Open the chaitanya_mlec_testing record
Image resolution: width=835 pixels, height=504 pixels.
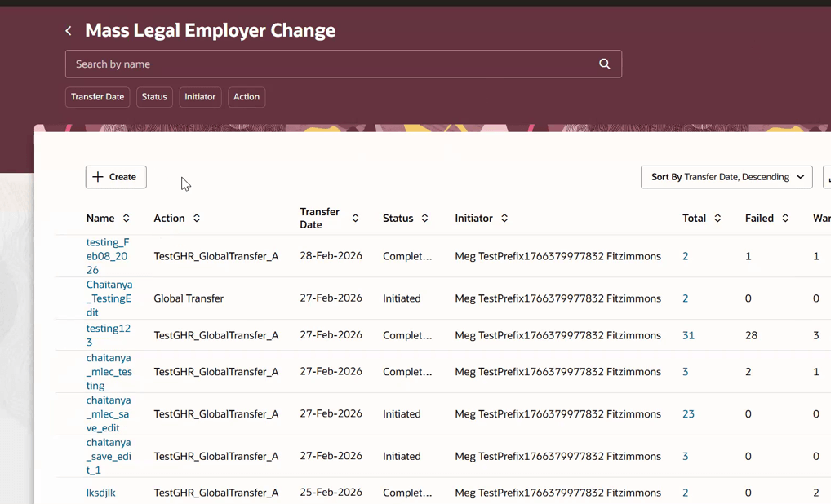coord(109,372)
